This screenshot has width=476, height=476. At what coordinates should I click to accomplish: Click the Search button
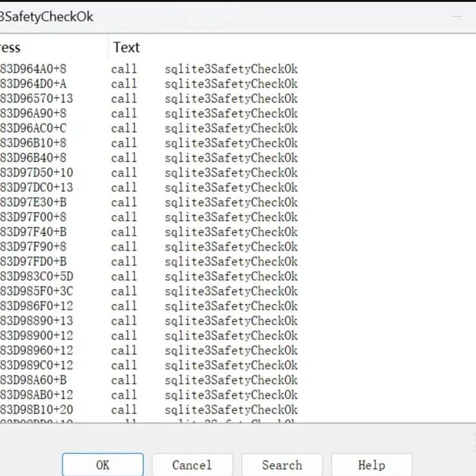[282, 464]
